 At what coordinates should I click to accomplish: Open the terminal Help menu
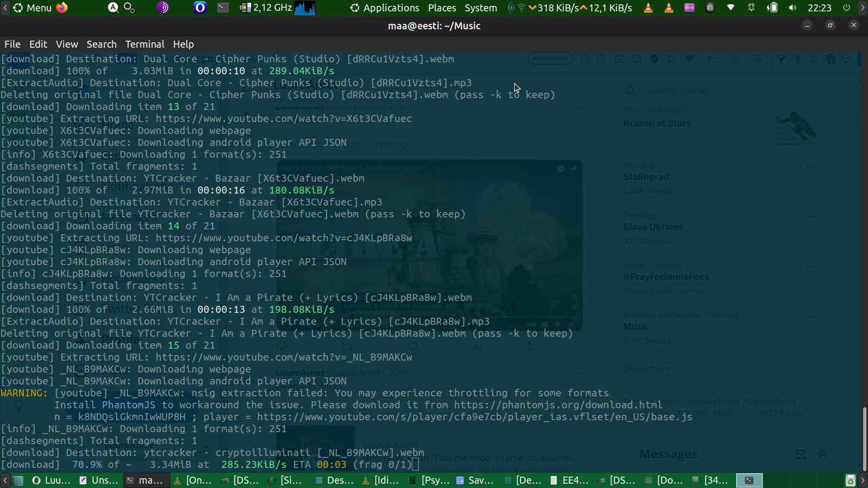pyautogui.click(x=183, y=44)
